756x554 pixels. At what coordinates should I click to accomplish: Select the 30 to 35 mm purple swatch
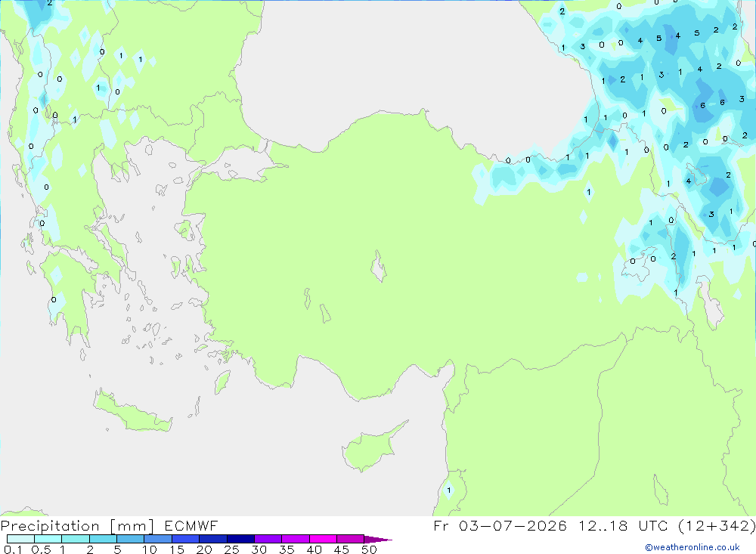point(268,539)
